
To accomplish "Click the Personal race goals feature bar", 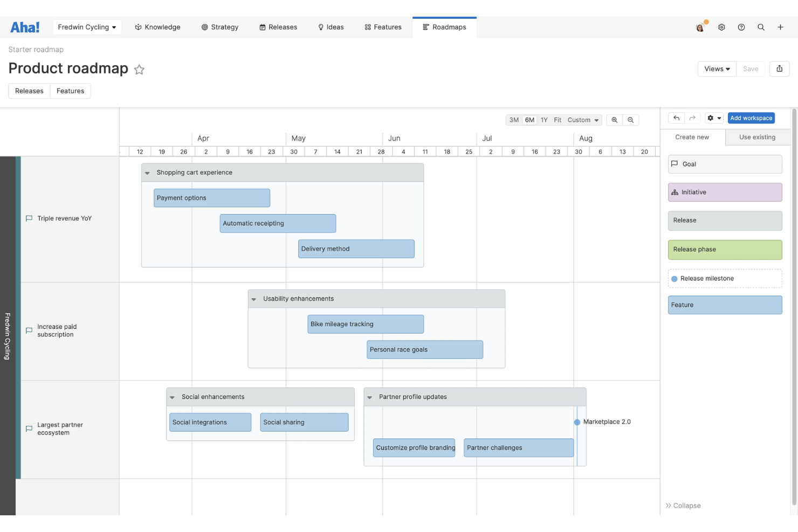I will click(425, 350).
